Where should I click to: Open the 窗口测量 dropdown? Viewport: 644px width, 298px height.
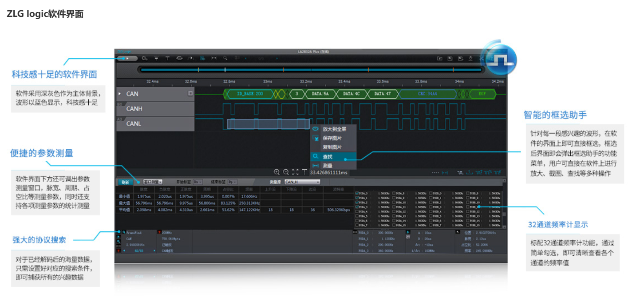click(x=153, y=182)
